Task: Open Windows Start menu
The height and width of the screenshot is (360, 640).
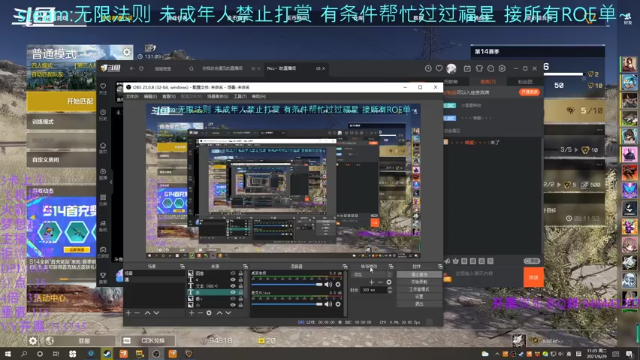Action: pos(8,353)
